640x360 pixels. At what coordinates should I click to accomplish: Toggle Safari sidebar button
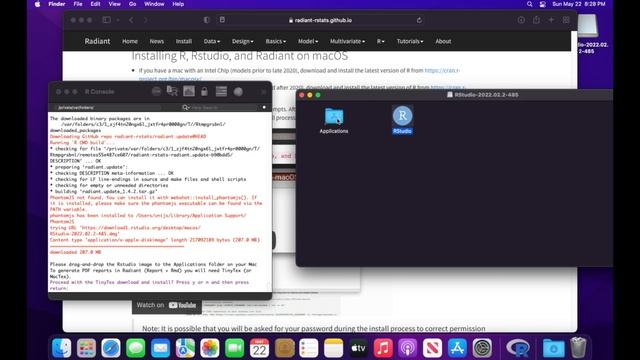click(x=107, y=20)
